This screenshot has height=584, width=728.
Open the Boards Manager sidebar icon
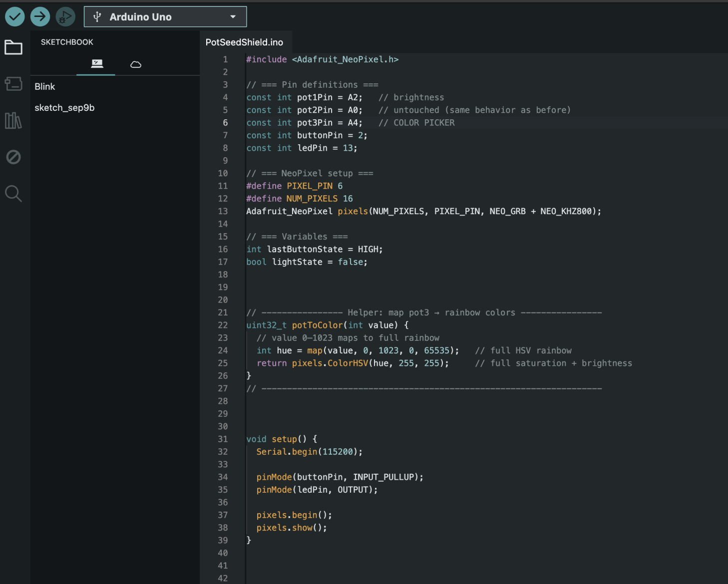point(13,84)
